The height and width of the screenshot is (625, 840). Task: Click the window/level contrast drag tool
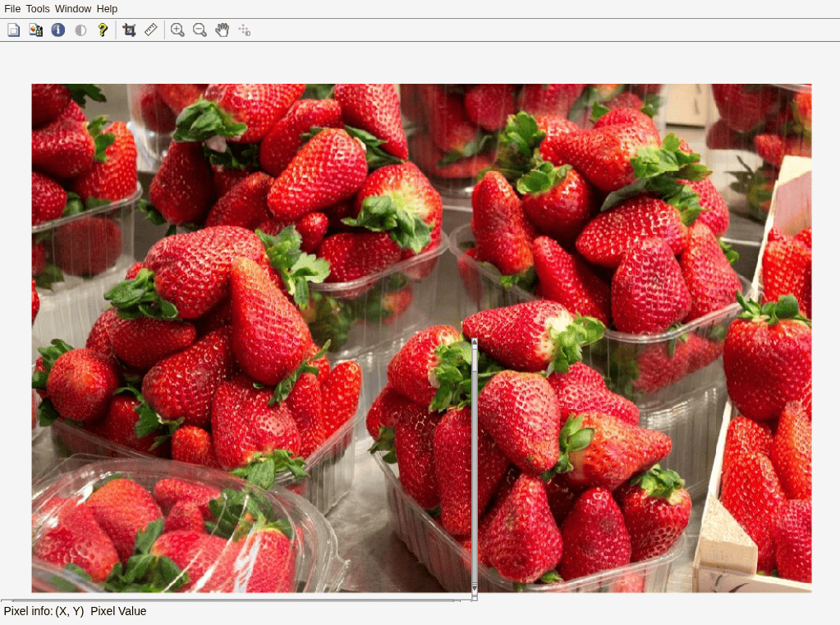point(245,30)
